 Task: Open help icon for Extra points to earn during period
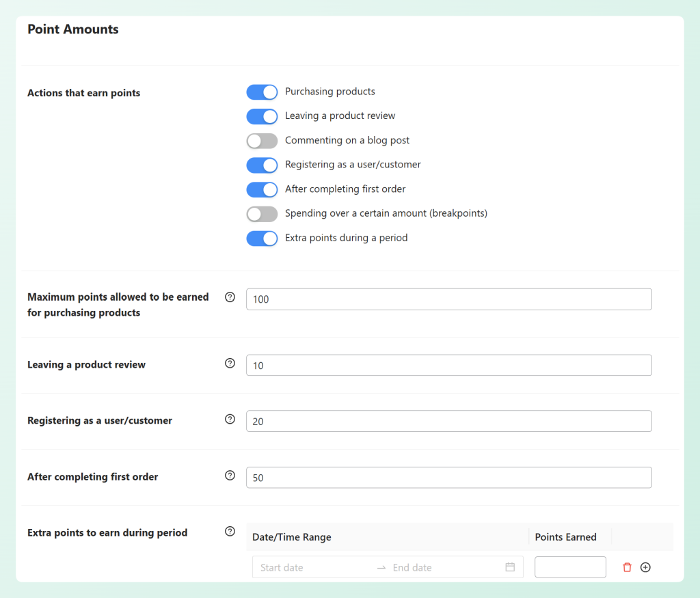230,531
